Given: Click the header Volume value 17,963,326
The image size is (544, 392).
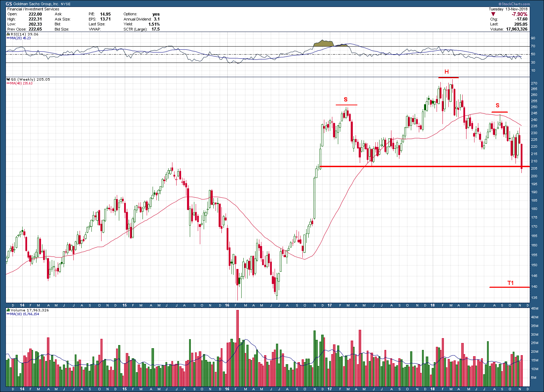Looking at the screenshot, I should point(517,29).
